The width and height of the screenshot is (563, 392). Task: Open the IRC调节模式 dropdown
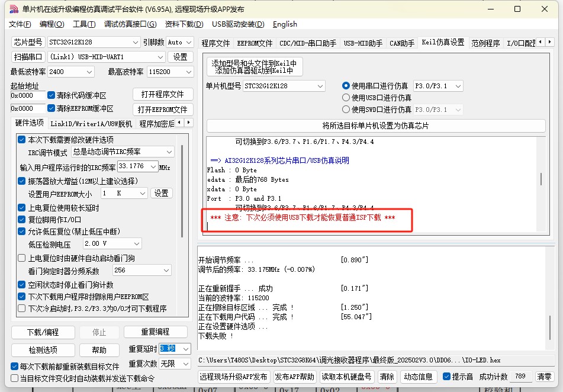169,152
